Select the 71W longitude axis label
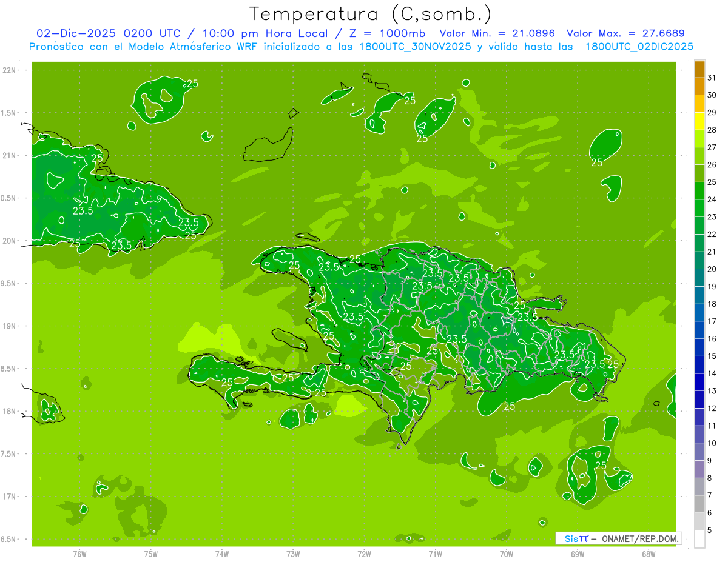 [x=435, y=554]
